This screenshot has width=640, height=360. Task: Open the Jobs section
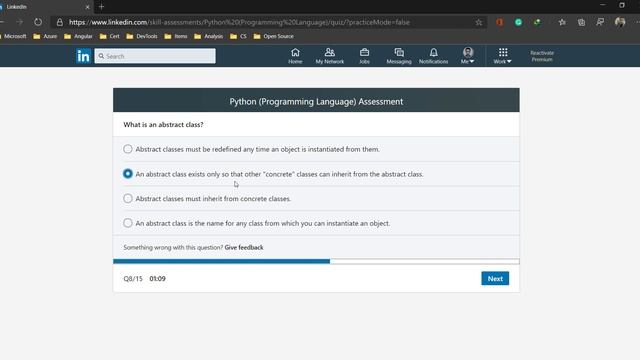point(364,56)
